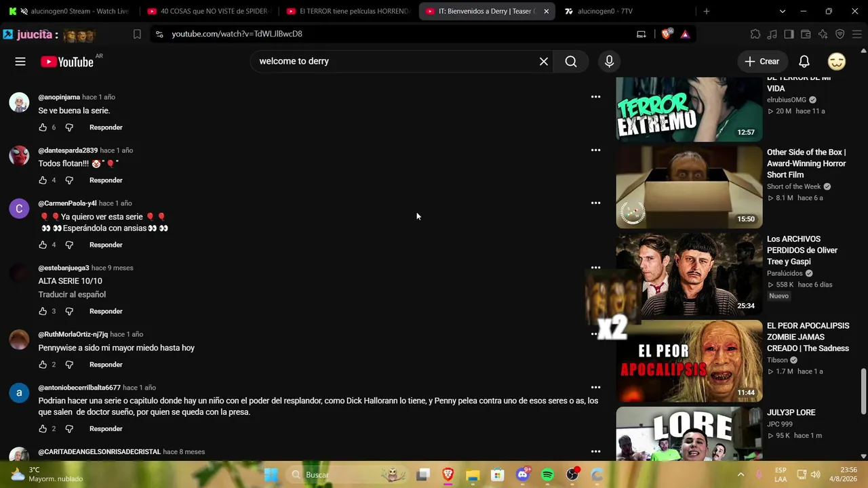The image size is (868, 488).
Task: Open YouTube notifications bell
Action: 804,62
